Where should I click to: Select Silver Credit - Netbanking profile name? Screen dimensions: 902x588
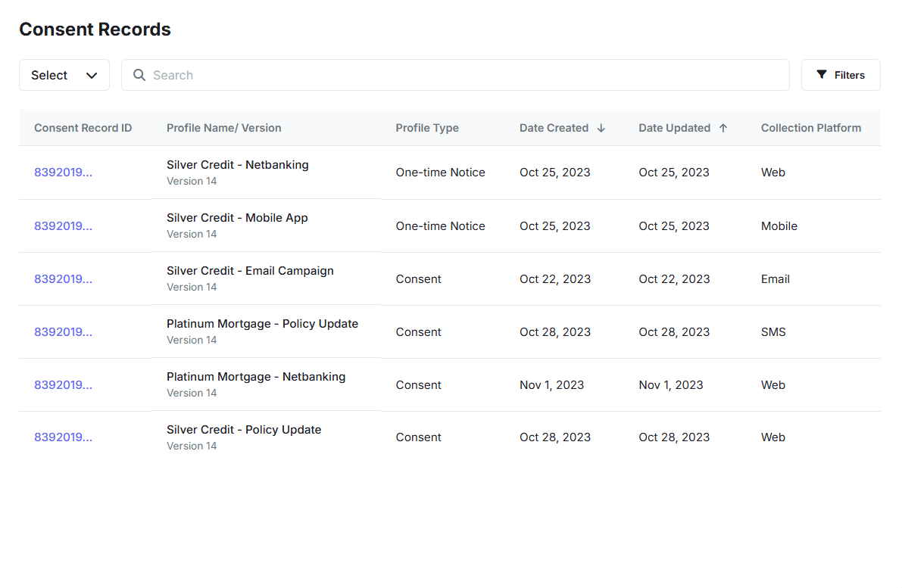tap(238, 165)
